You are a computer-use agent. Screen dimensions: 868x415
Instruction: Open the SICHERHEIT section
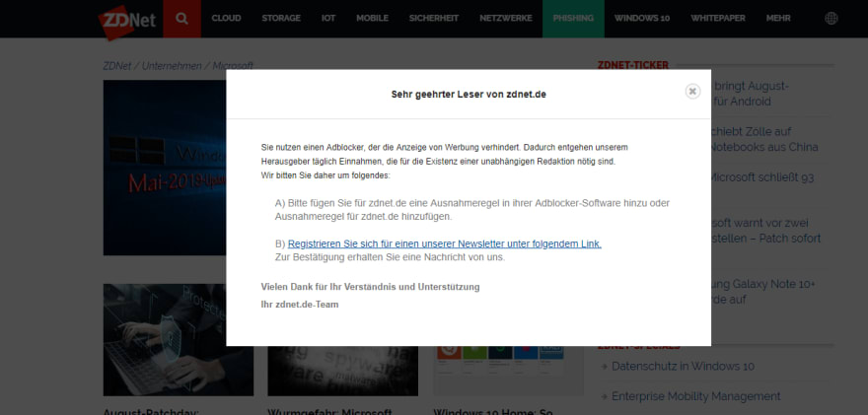(x=433, y=19)
